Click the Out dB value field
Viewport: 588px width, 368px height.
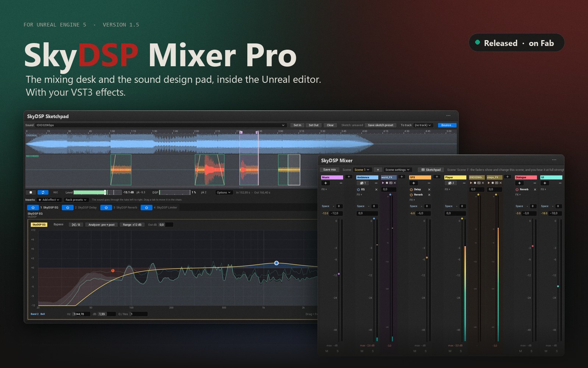(166, 224)
